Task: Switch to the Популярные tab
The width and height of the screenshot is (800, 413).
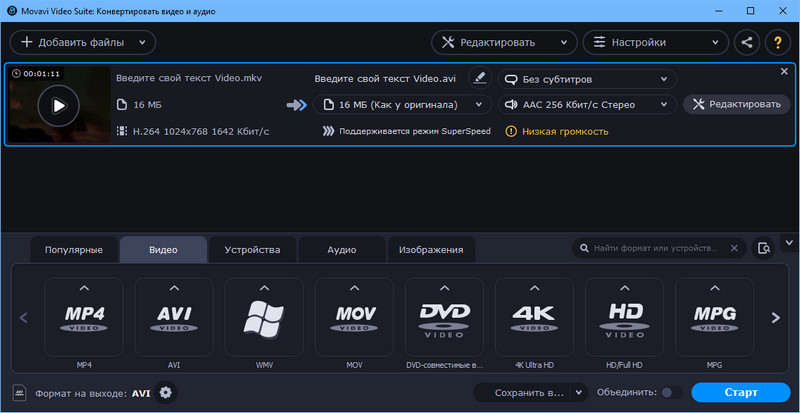Action: click(74, 250)
